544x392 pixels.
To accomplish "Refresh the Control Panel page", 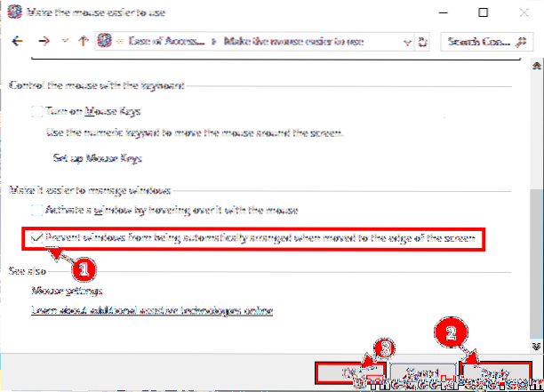I will tap(422, 42).
